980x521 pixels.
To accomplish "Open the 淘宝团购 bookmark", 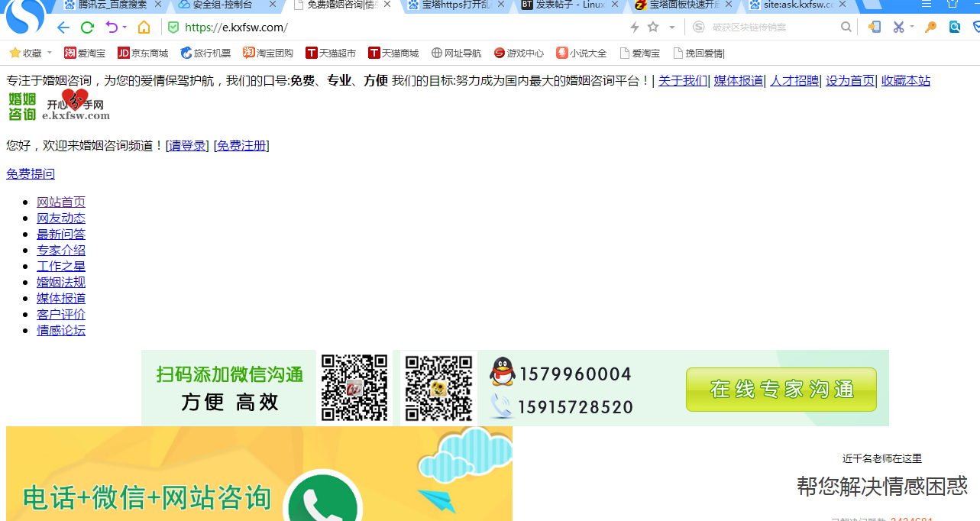I will (268, 53).
